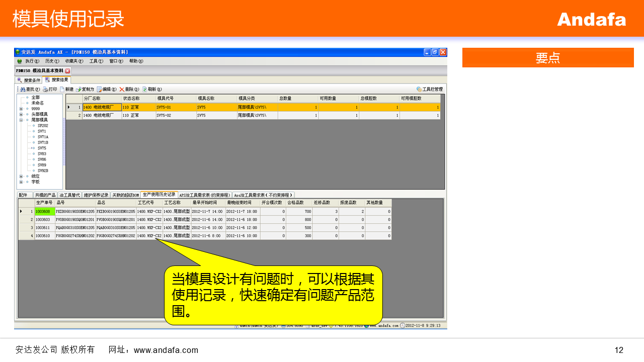Open 工具栏管理 toolbar manager
The width and height of the screenshot is (644, 362).
pos(419,89)
